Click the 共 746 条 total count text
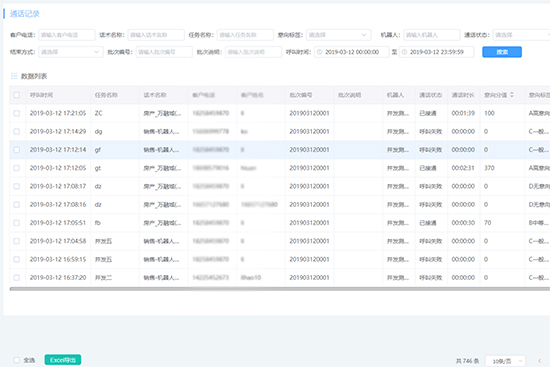 pyautogui.click(x=468, y=361)
